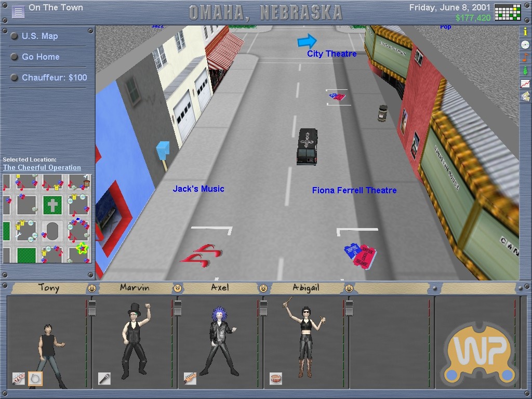Open the calendar grid in the header
The height and width of the screenshot is (399, 532).
[507, 11]
